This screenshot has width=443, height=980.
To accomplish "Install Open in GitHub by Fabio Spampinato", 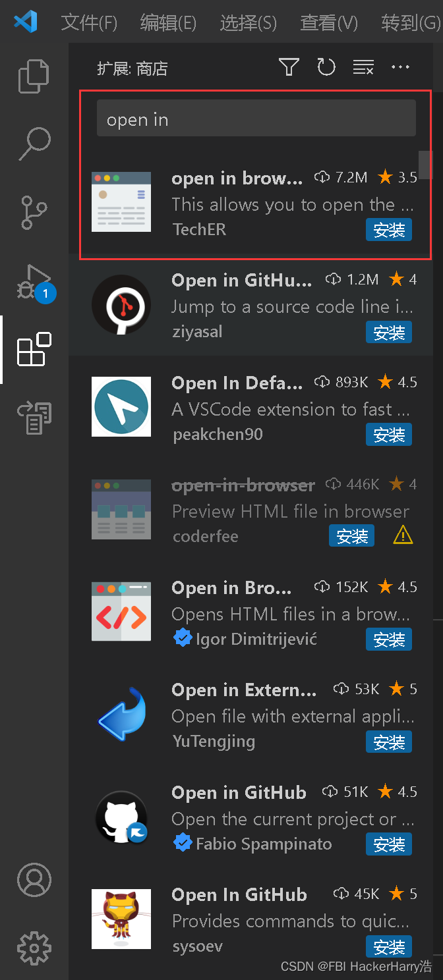I will [389, 844].
